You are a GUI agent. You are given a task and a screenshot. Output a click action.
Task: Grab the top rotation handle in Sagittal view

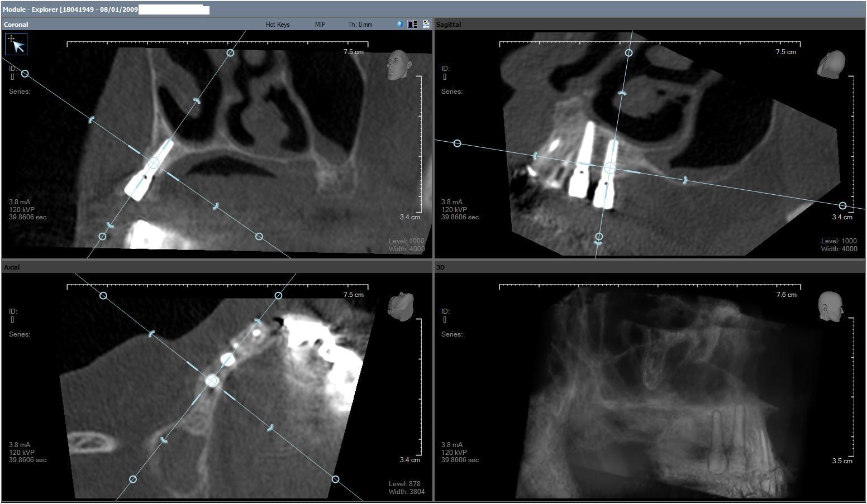[x=628, y=53]
